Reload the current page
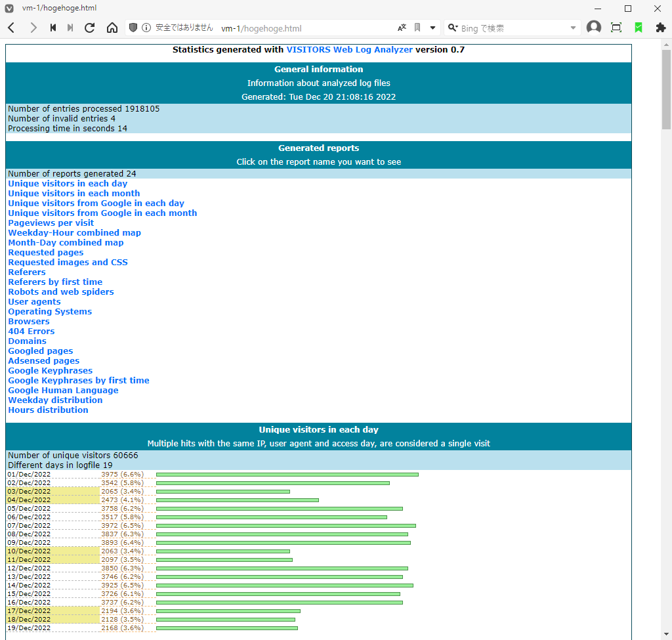 click(89, 28)
